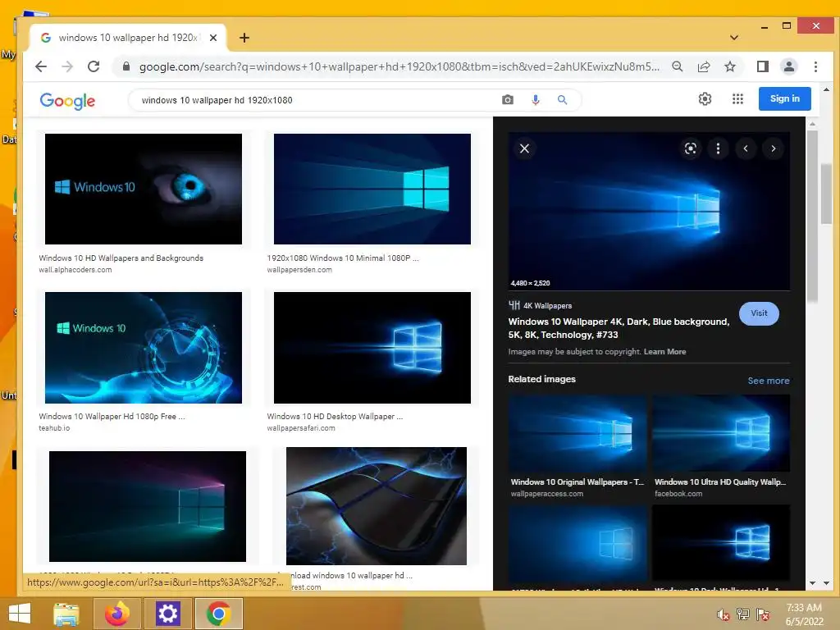The width and height of the screenshot is (840, 630).
Task: Show previous image in preview
Action: click(x=746, y=148)
